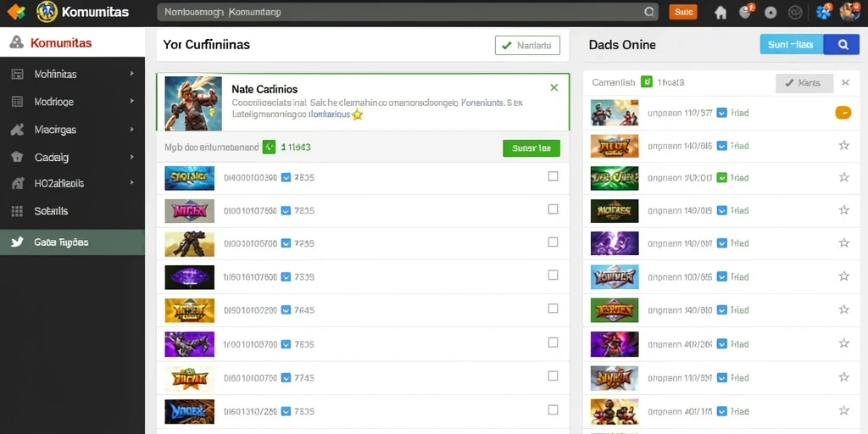This screenshot has width=868, height=434.
Task: Check the box on the first 7835 row
Action: click(553, 176)
